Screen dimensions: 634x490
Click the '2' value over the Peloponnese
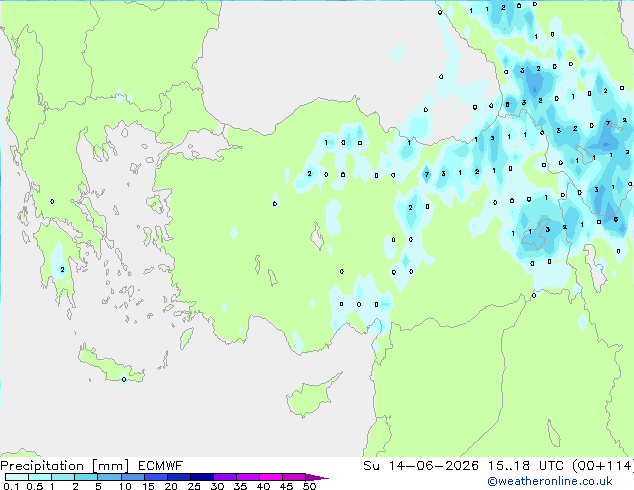(x=62, y=269)
